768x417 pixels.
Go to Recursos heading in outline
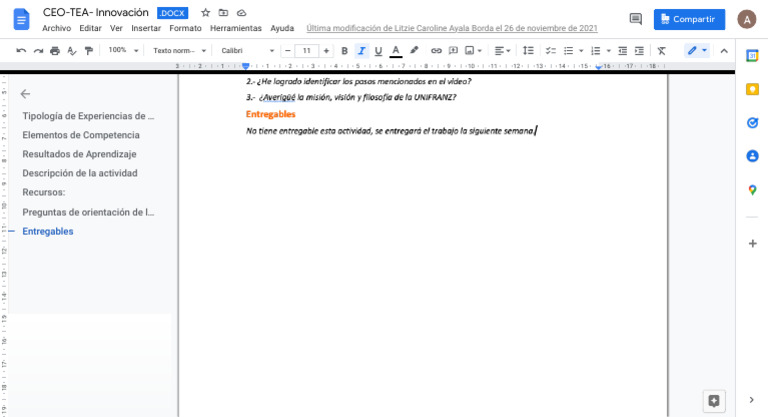[x=44, y=193]
